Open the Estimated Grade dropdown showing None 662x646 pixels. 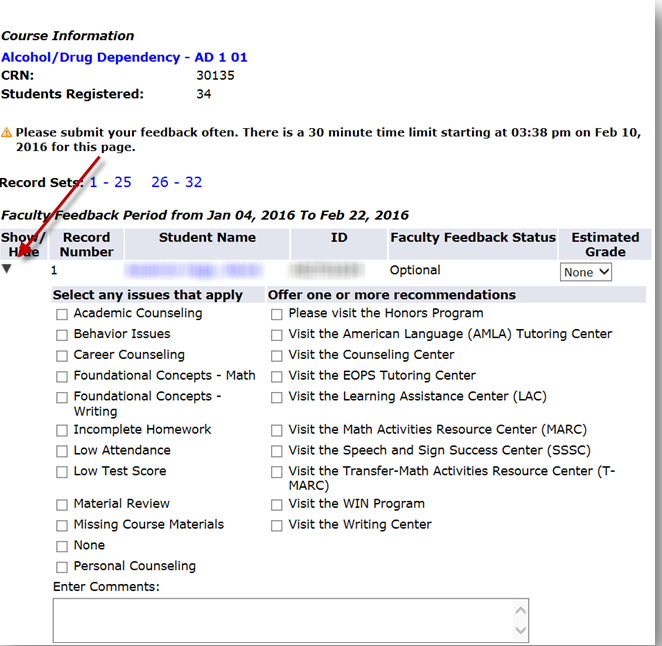click(x=585, y=272)
